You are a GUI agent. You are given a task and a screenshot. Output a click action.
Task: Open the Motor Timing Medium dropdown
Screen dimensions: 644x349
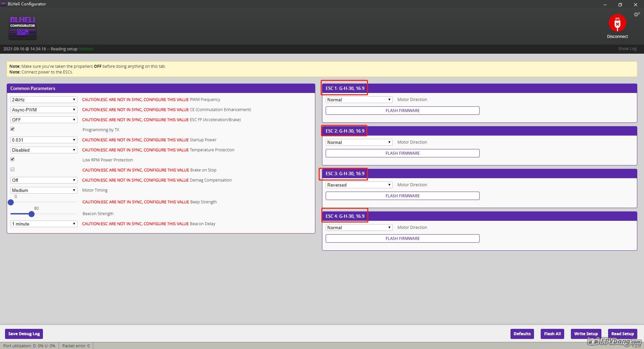click(44, 190)
